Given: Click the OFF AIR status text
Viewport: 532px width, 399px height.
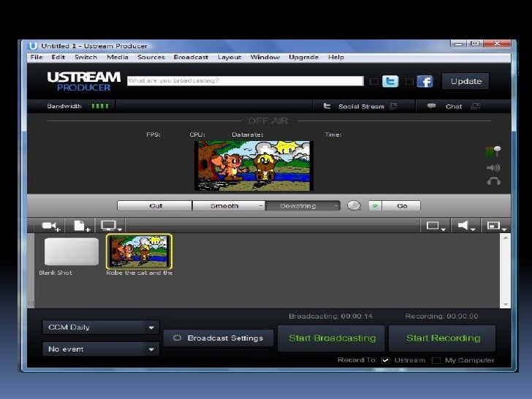Looking at the screenshot, I should 268,121.
